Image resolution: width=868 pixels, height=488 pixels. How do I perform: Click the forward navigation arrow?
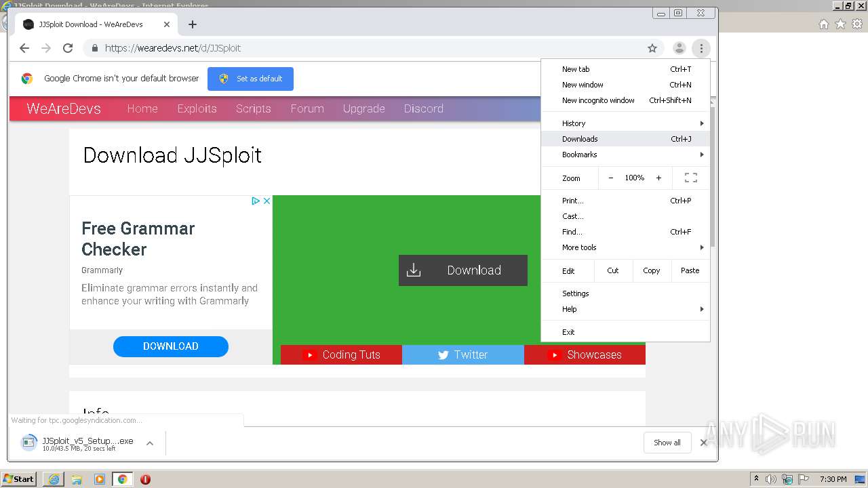pyautogui.click(x=46, y=48)
